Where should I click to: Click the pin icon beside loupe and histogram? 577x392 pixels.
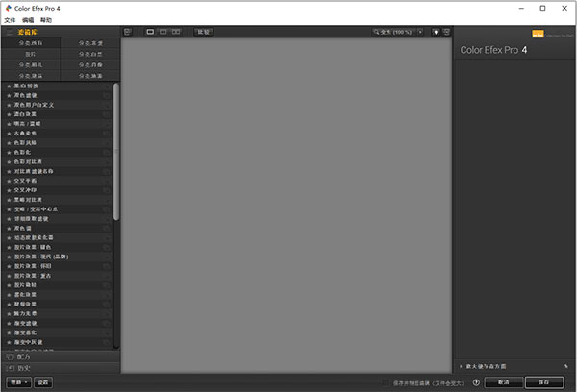click(566, 366)
